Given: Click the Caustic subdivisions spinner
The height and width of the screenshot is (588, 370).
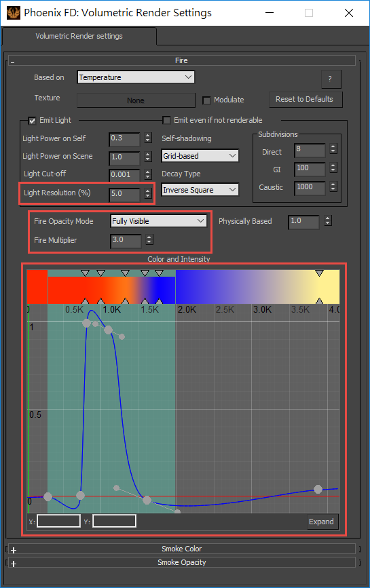Looking at the screenshot, I should click(333, 187).
